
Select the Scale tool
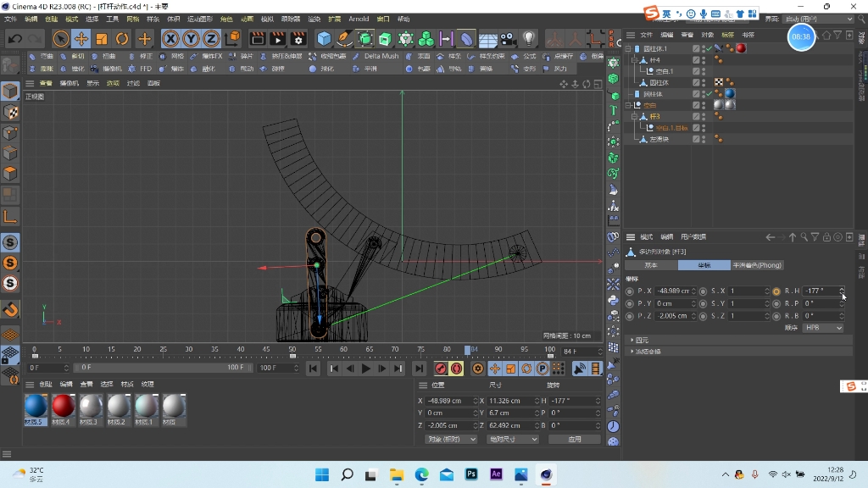pyautogui.click(x=101, y=40)
